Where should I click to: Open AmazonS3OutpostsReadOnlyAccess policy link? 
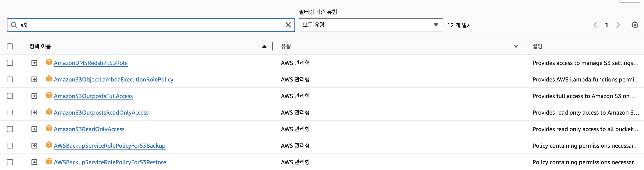click(x=101, y=113)
